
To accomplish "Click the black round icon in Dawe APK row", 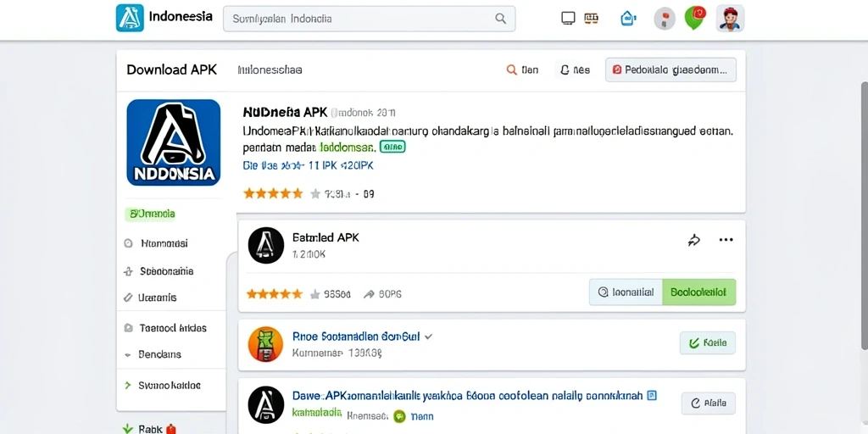I will pos(265,404).
